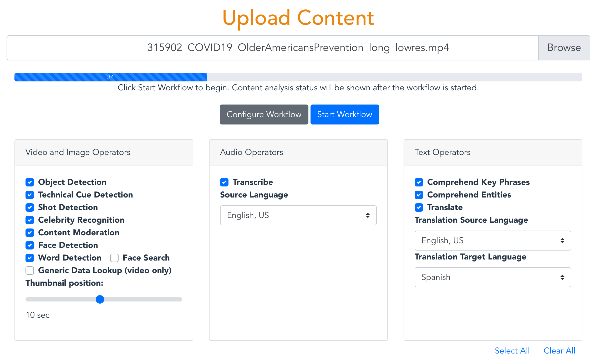This screenshot has height=364, width=600.
Task: Enable the Face Search checkbox
Action: pyautogui.click(x=114, y=258)
